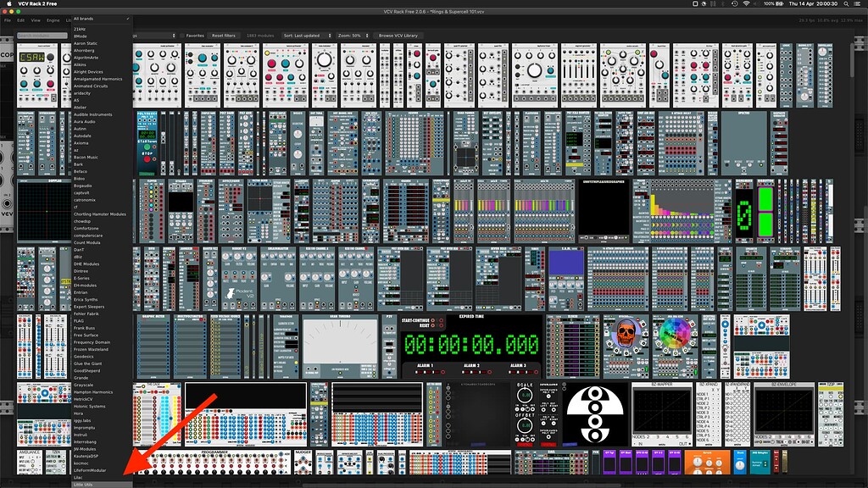This screenshot has height=488, width=868.
Task: Pick the green timer display module
Action: 471,346
